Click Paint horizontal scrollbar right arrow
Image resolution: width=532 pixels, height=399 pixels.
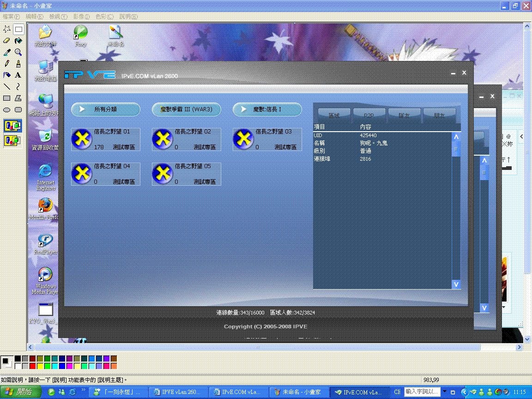pos(519,347)
